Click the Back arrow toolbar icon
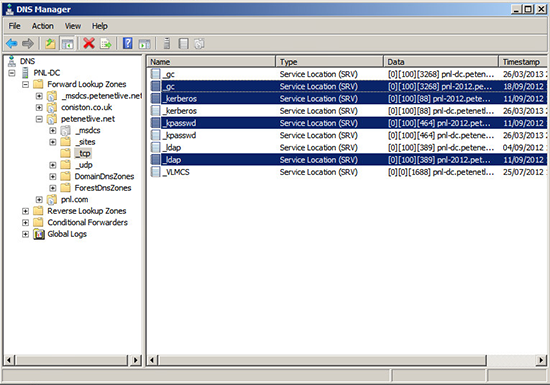Viewport: 550px width, 385px height. click(12, 43)
